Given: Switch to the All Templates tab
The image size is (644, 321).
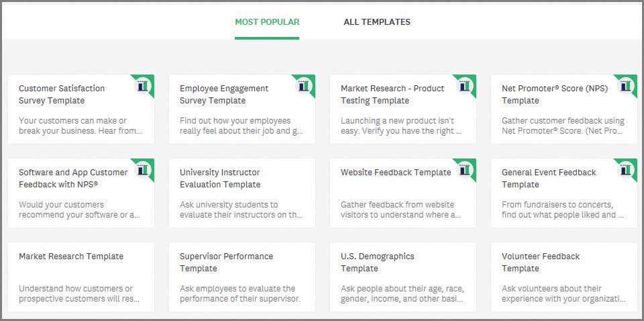Looking at the screenshot, I should (x=376, y=21).
